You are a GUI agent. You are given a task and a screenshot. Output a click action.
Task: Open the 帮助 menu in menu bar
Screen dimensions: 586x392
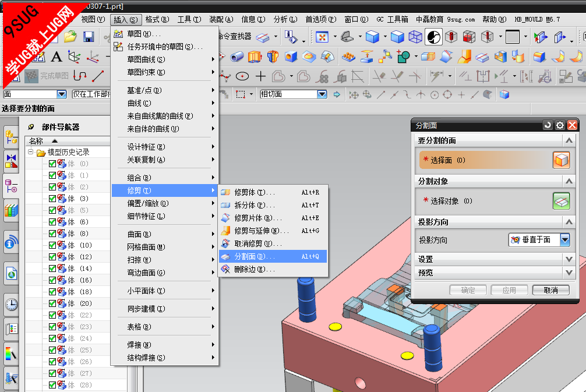point(494,19)
